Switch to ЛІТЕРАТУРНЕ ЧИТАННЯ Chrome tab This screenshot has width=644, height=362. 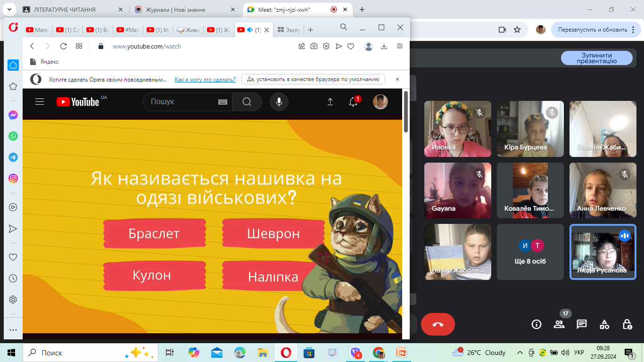click(x=73, y=9)
